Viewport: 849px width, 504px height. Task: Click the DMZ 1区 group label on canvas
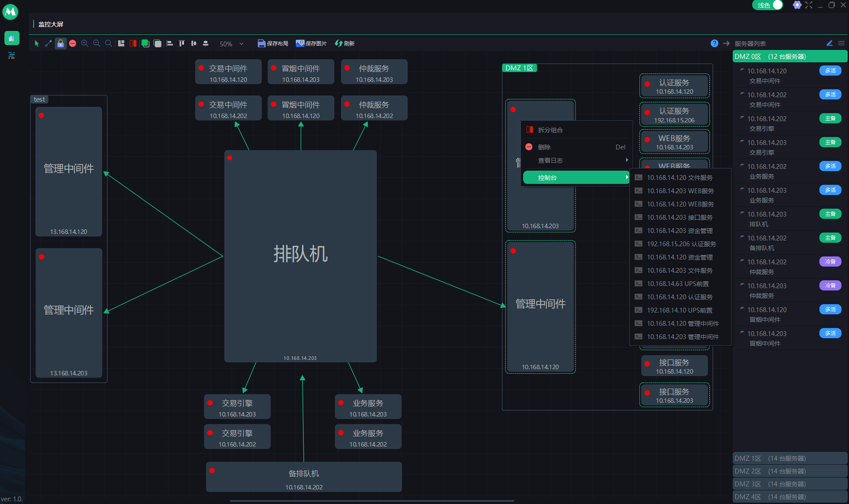coord(519,68)
